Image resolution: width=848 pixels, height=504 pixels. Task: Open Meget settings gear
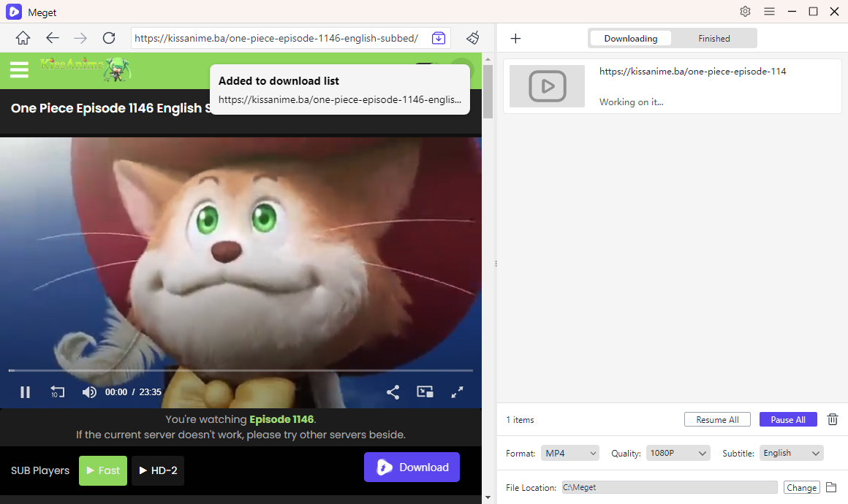(x=745, y=11)
